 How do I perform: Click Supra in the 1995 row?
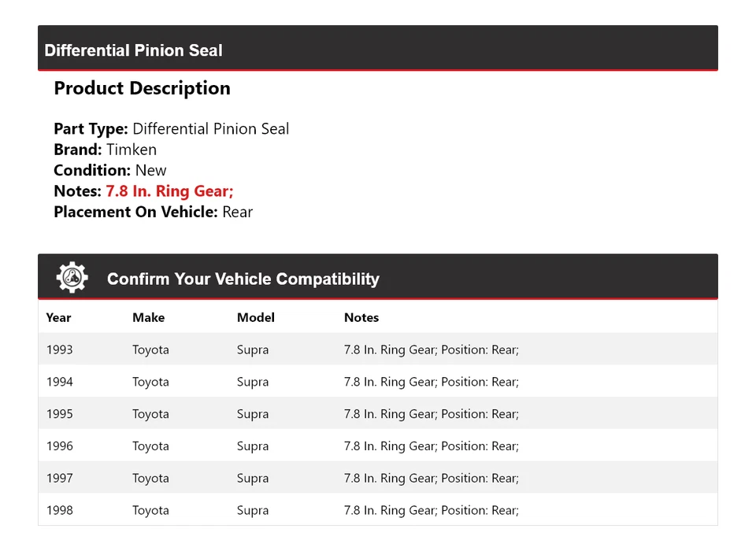click(253, 414)
